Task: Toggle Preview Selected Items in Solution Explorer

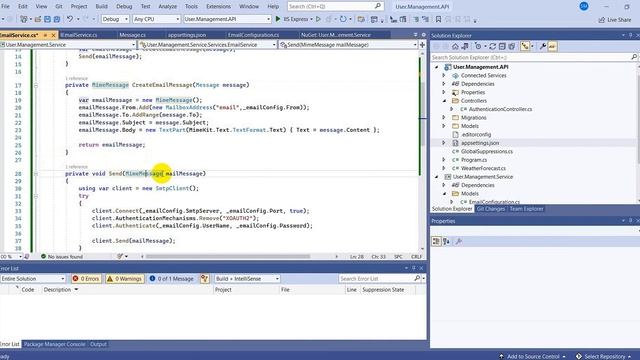Action: coord(552,47)
